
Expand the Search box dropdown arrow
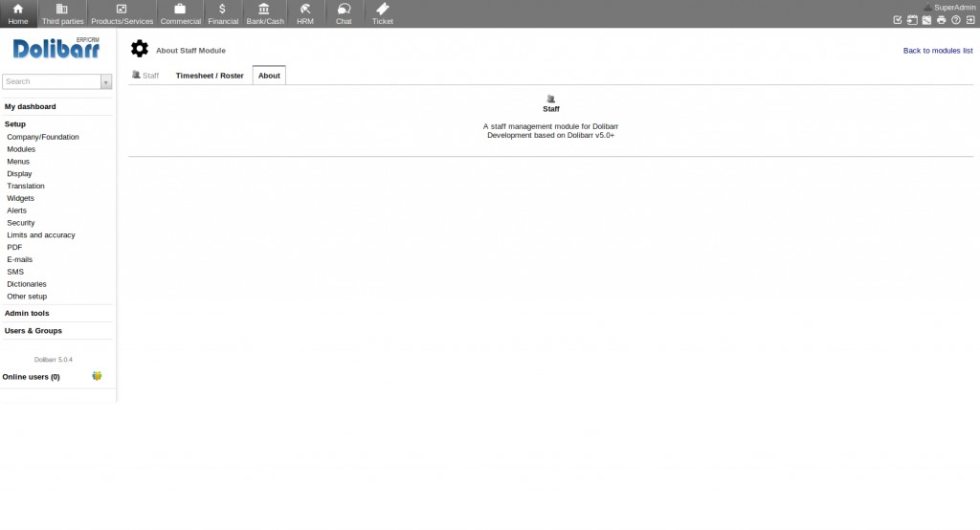pyautogui.click(x=106, y=82)
